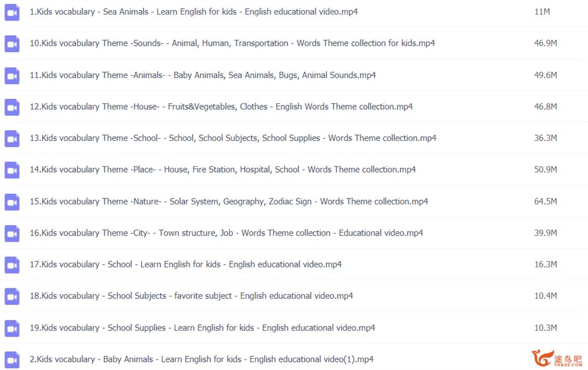This screenshot has height=370, width=588.
Task: Click the 11M size of first file
Action: [542, 12]
